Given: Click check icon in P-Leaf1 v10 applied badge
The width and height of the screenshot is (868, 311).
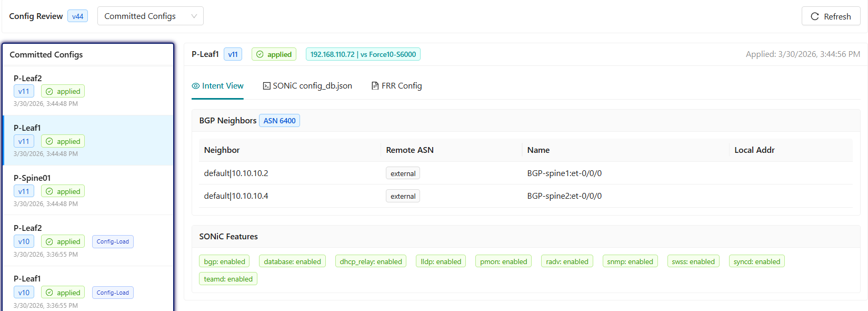Looking at the screenshot, I should (49, 293).
